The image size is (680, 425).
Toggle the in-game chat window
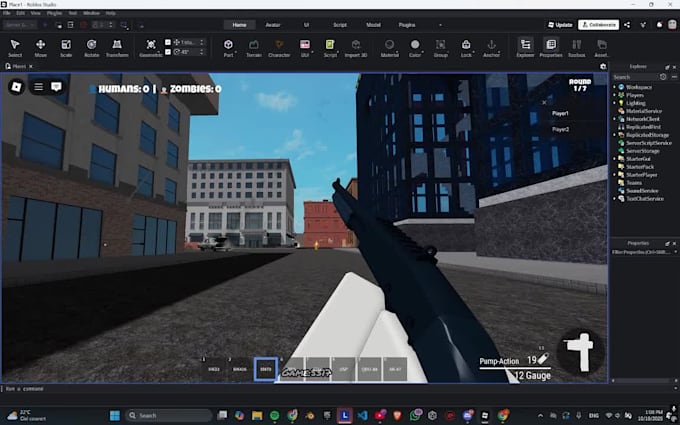(x=56, y=87)
